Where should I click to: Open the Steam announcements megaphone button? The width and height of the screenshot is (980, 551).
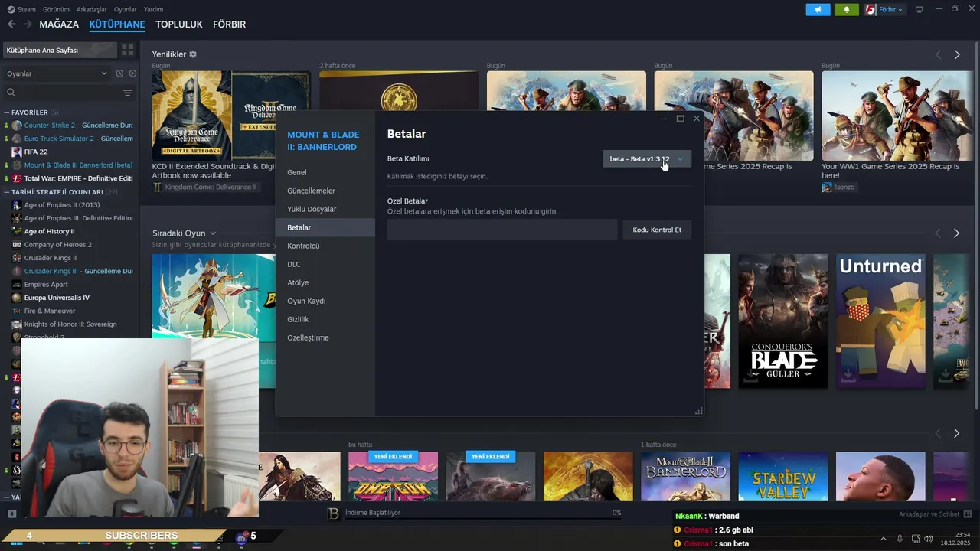[818, 9]
